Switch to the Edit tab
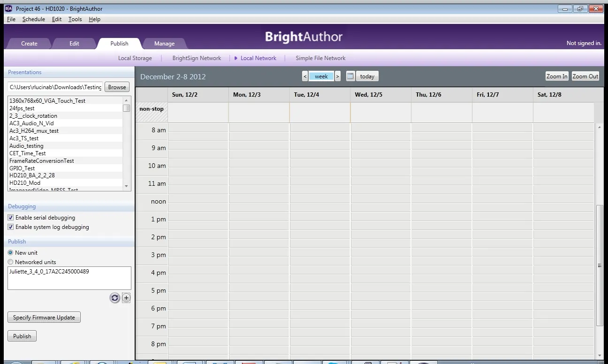This screenshot has height=364, width=608. coord(74,44)
